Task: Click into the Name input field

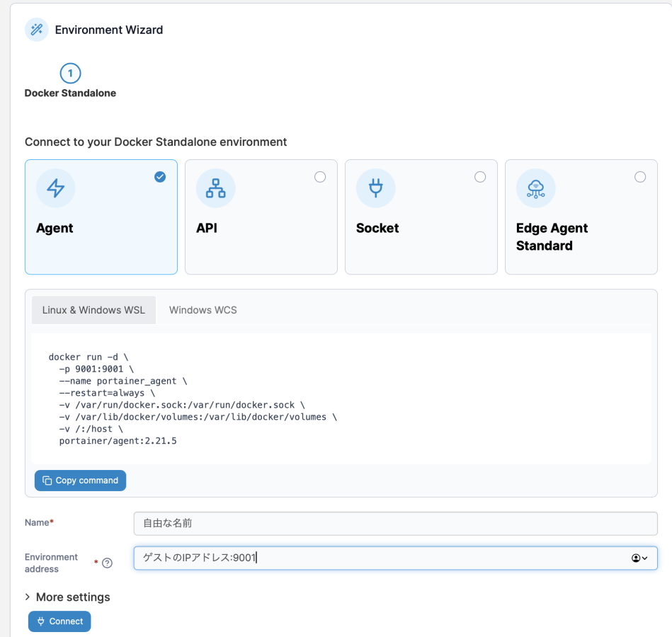Action: pos(395,524)
